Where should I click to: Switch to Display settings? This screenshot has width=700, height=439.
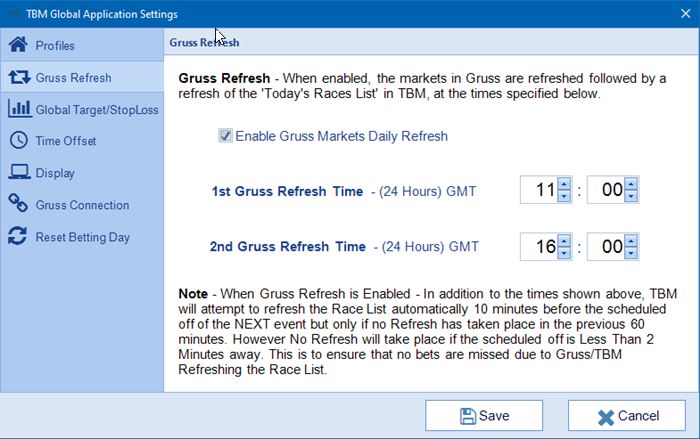click(82, 173)
